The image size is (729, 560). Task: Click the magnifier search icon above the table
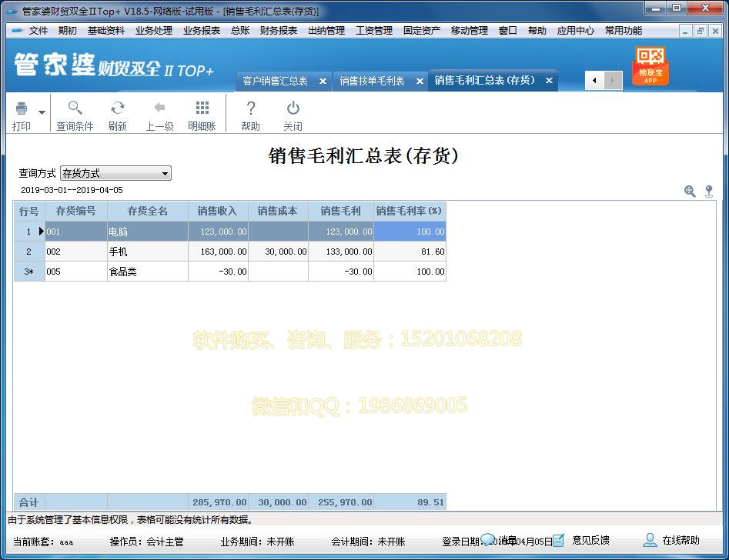point(690,191)
